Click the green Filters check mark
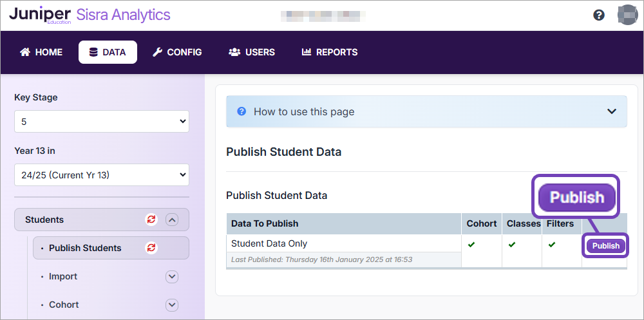644x320 pixels. point(552,245)
